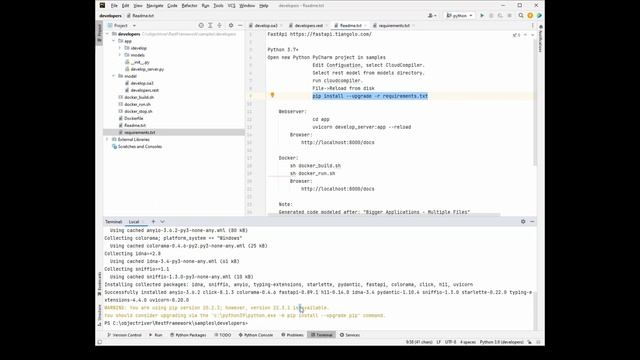Click the Python interpreter status bar entry
This screenshot has height=360, width=640.
coord(501,342)
